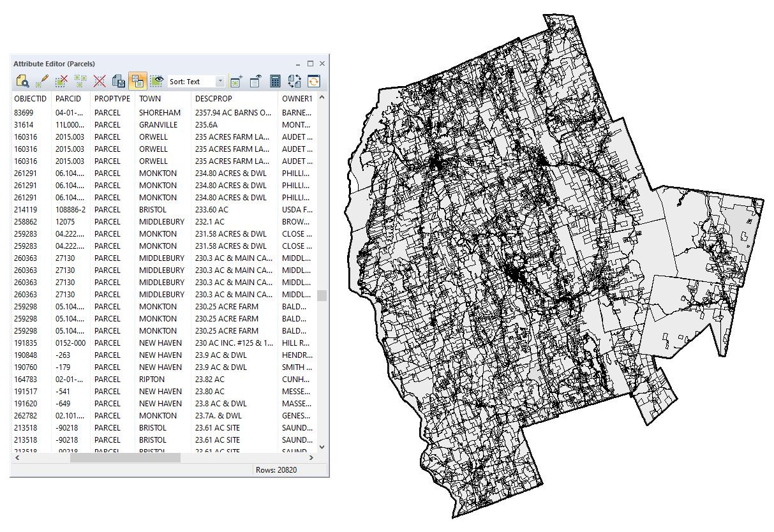
Task: Click the '23.8 AC & DWL' description cell
Action: click(x=220, y=404)
